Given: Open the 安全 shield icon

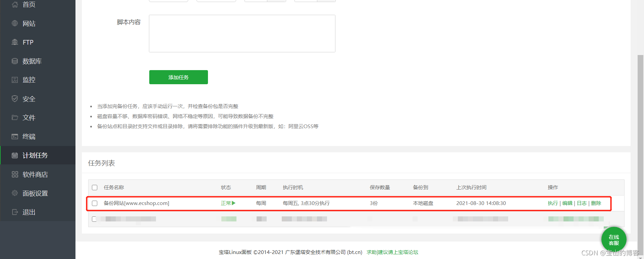Looking at the screenshot, I should (x=15, y=99).
